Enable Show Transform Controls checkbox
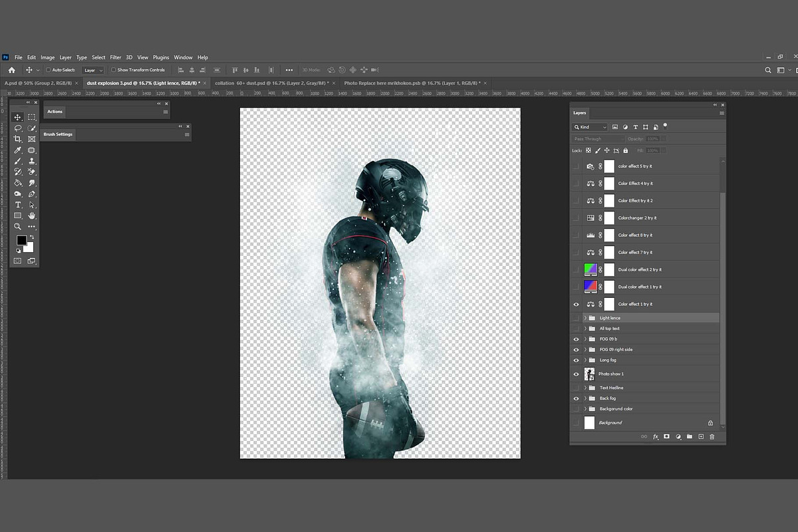Viewport: 798px width, 532px height. tap(113, 70)
